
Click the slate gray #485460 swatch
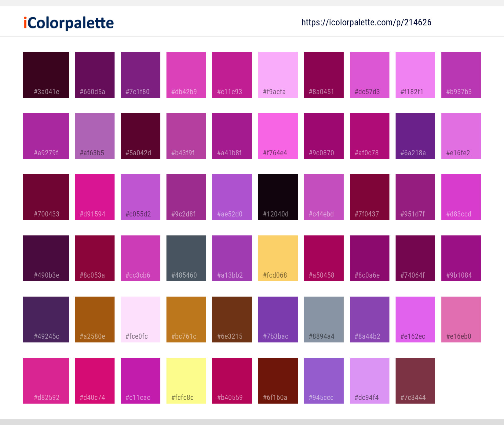[186, 258]
